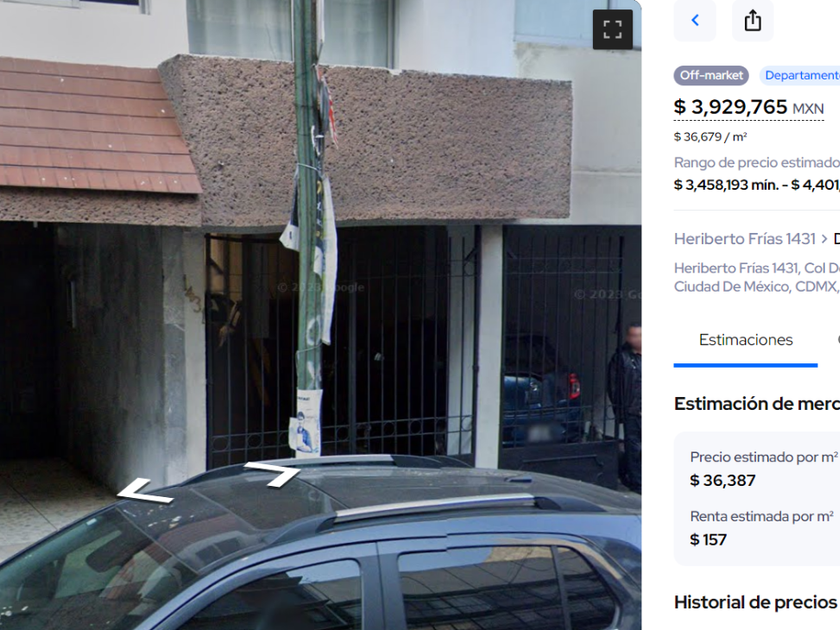Screen dimensions: 840x630
Task: Go back using the blue chevron
Action: [x=695, y=20]
